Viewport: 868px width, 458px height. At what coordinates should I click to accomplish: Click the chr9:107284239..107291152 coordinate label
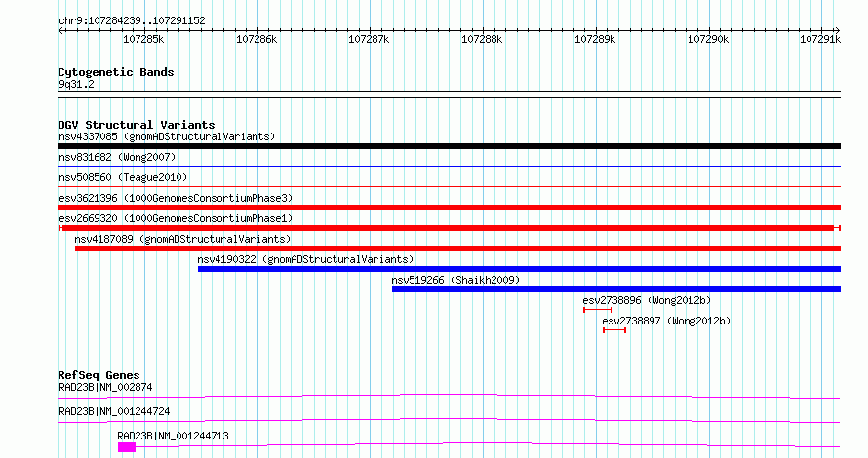[132, 21]
